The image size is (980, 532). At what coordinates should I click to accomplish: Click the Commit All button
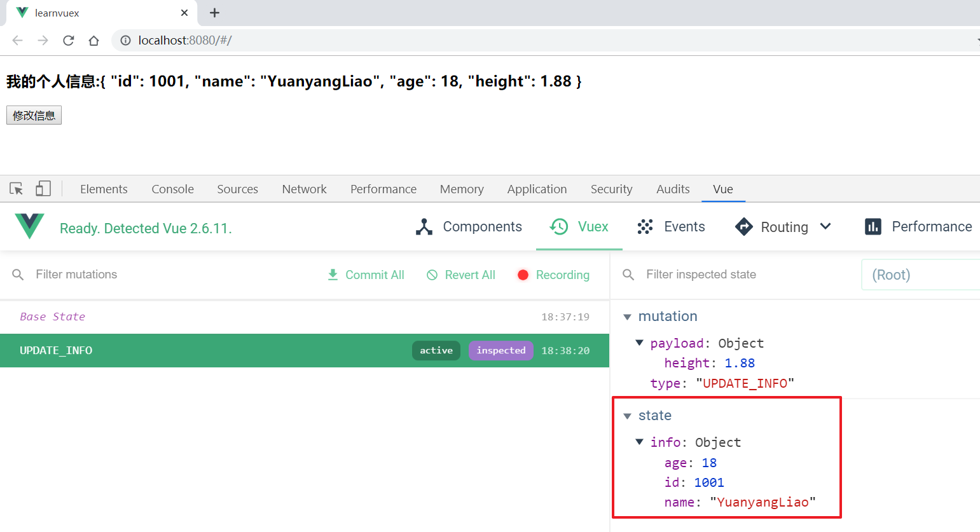point(366,275)
